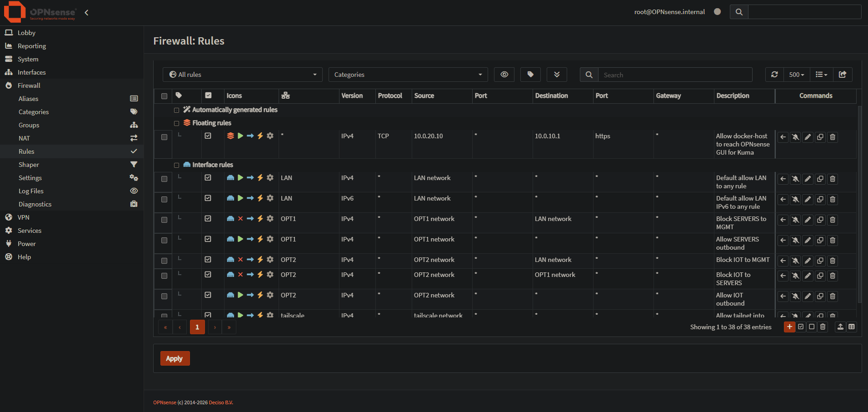This screenshot has height=412, width=868.
Task: Open the column selector list dropdown
Action: click(821, 75)
